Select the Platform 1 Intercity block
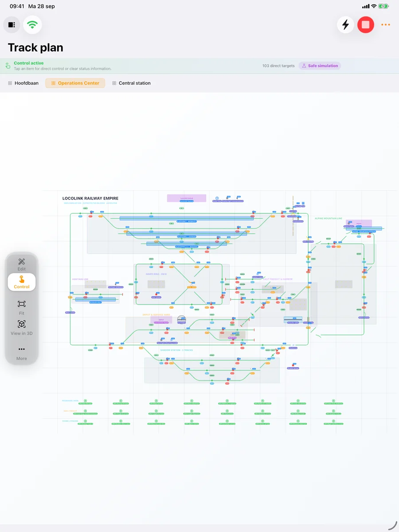The height and width of the screenshot is (532, 399). (187, 218)
